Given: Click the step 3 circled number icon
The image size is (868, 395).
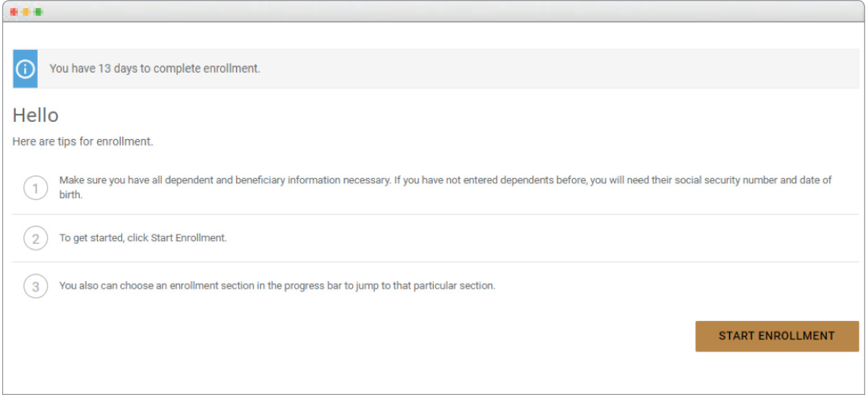Looking at the screenshot, I should 36,287.
